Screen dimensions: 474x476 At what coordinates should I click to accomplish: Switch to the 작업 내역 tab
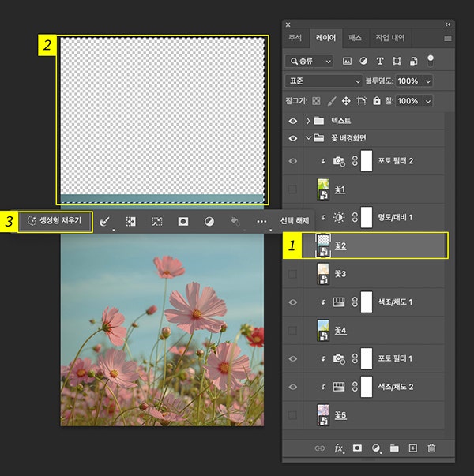(x=389, y=37)
